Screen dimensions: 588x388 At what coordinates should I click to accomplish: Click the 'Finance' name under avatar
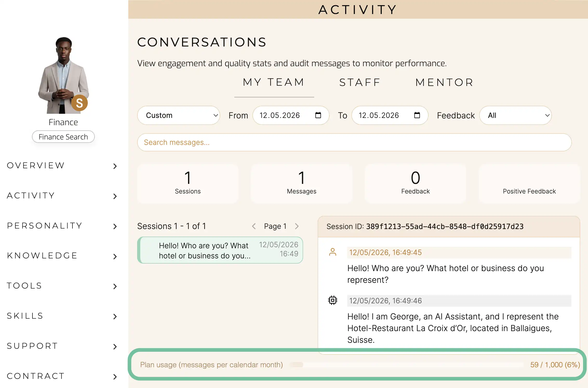coord(63,122)
